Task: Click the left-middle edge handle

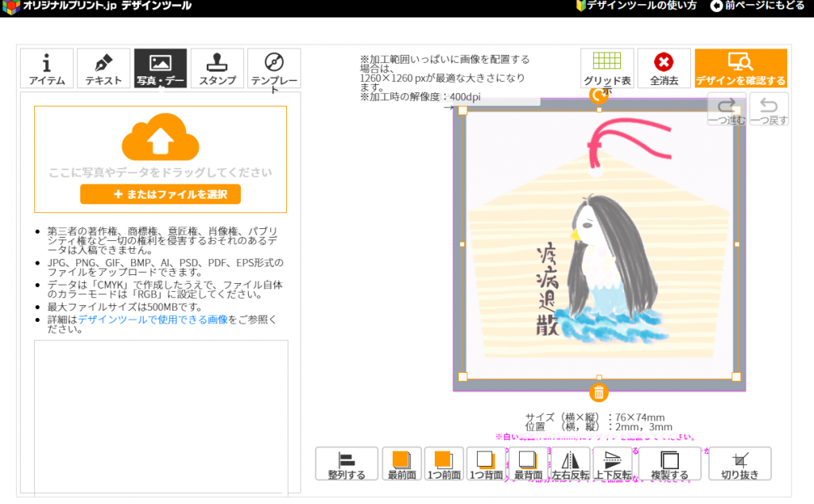Action: (462, 244)
